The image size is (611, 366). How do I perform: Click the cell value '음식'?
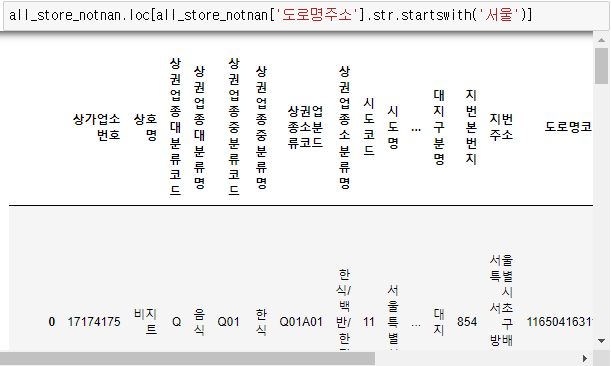(x=200, y=322)
